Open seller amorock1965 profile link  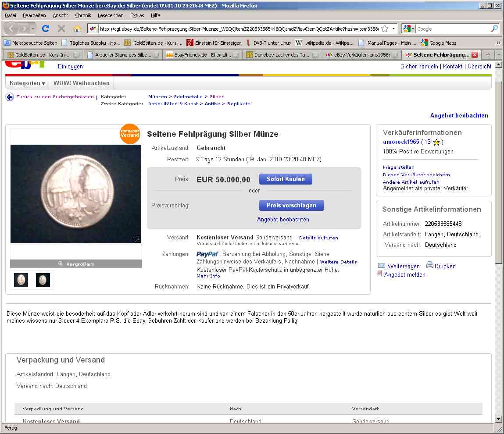coord(401,142)
